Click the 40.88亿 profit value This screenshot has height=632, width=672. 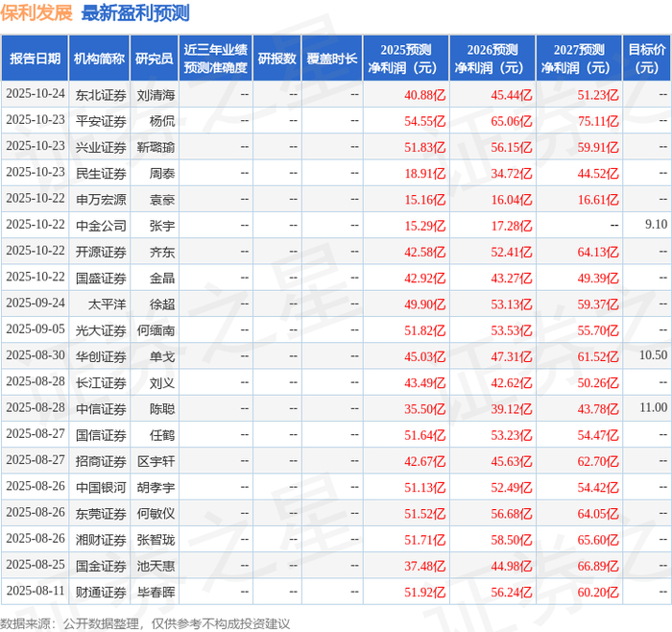click(424, 95)
